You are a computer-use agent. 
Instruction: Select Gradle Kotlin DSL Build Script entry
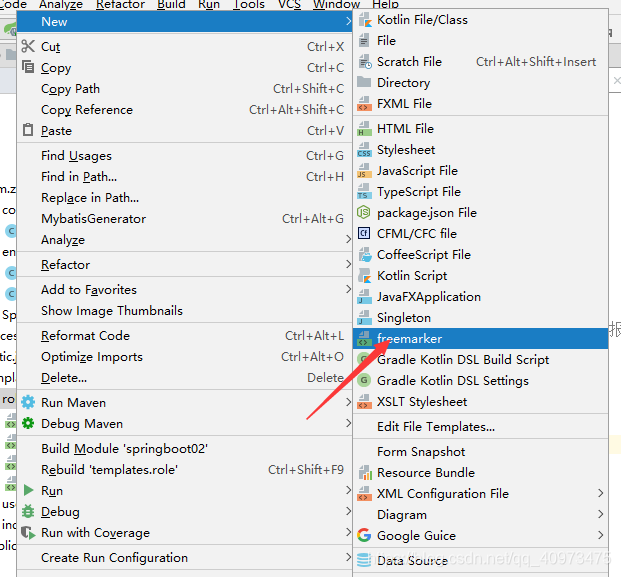coord(480,360)
